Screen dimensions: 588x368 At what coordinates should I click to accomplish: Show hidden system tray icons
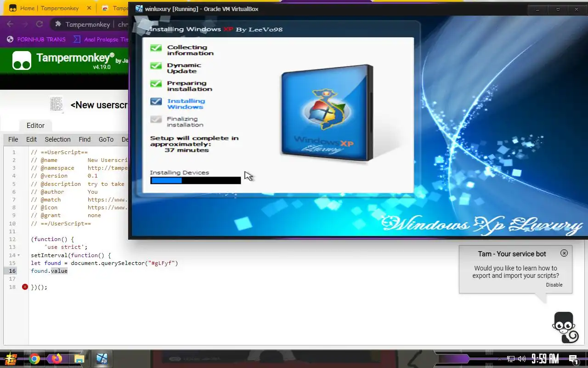(x=500, y=359)
